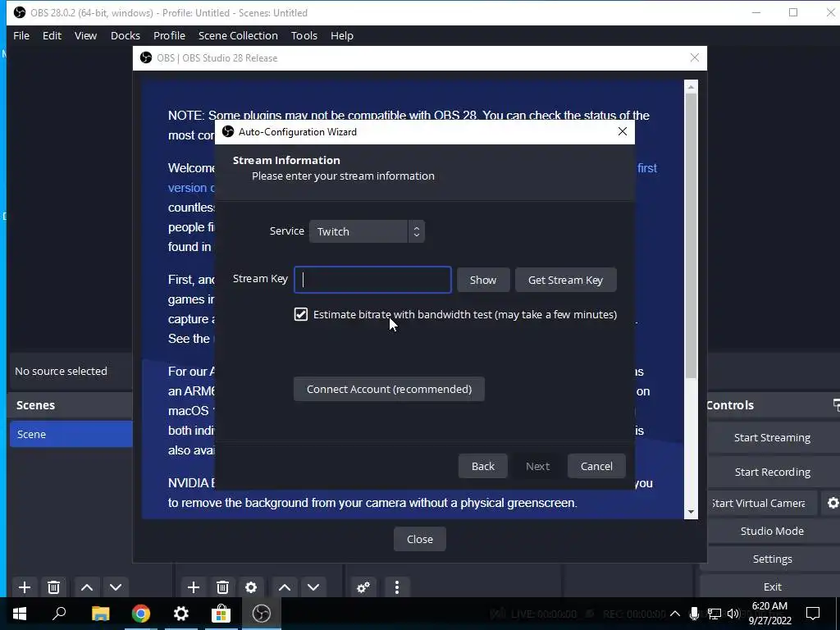The height and width of the screenshot is (630, 840).
Task: Close the Auto-Configuration Wizard with X
Action: pyautogui.click(x=622, y=132)
